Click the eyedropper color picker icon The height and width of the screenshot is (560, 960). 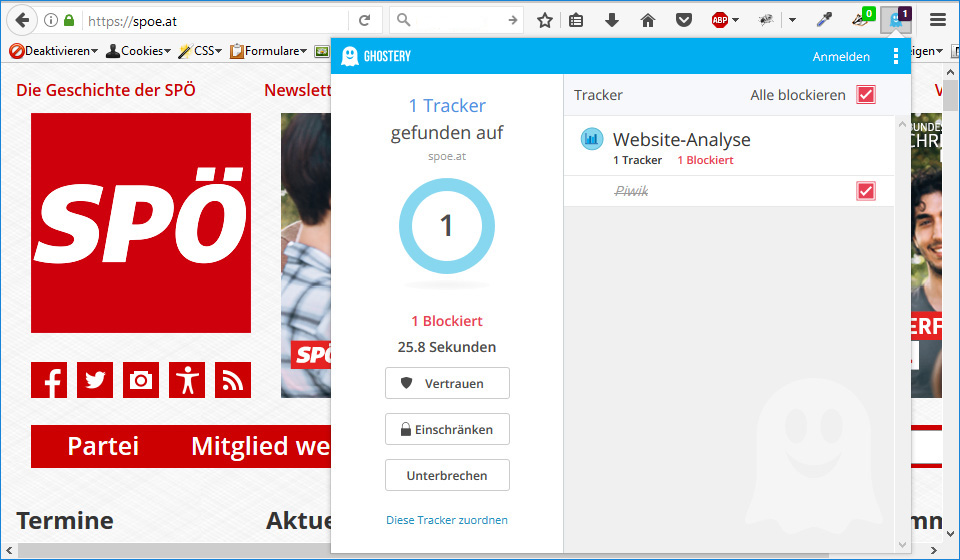tap(824, 20)
